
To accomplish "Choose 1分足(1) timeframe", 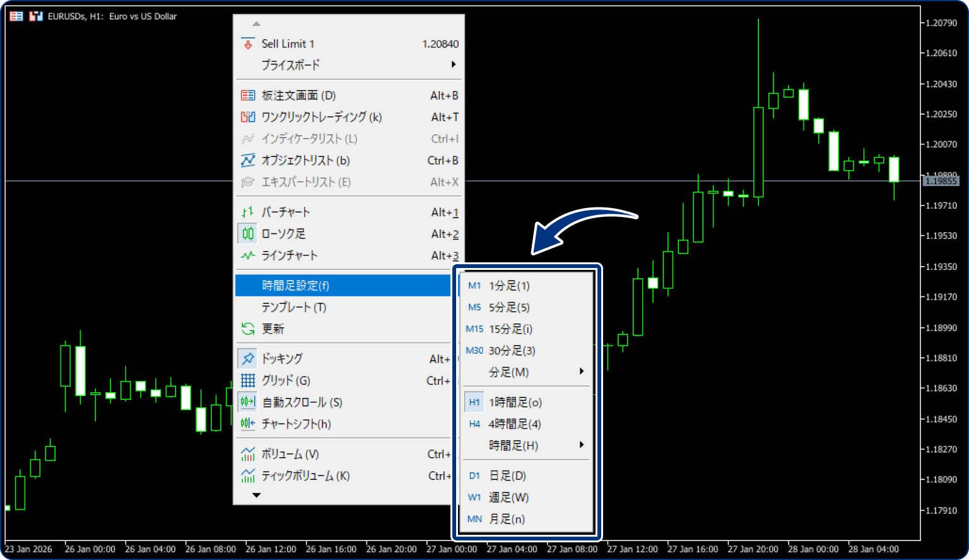I will [509, 286].
